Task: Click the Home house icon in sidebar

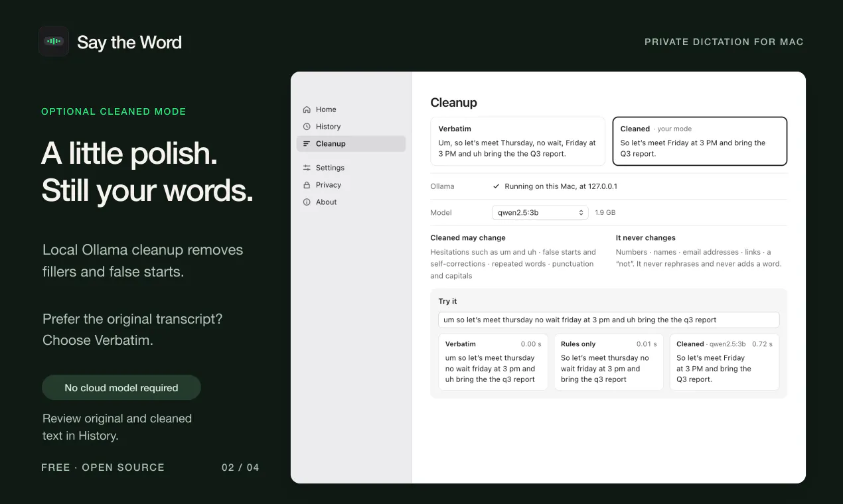Action: click(x=307, y=109)
